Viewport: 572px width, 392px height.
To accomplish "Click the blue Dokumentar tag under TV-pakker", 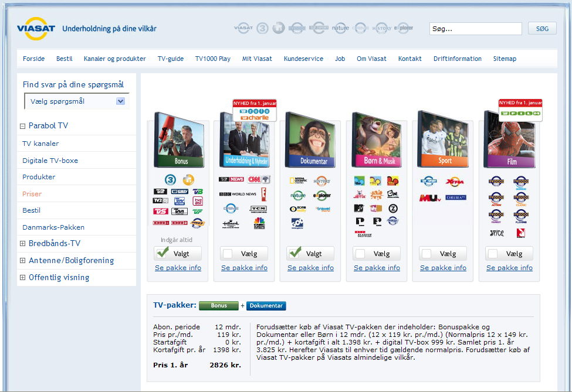I will click(x=266, y=306).
